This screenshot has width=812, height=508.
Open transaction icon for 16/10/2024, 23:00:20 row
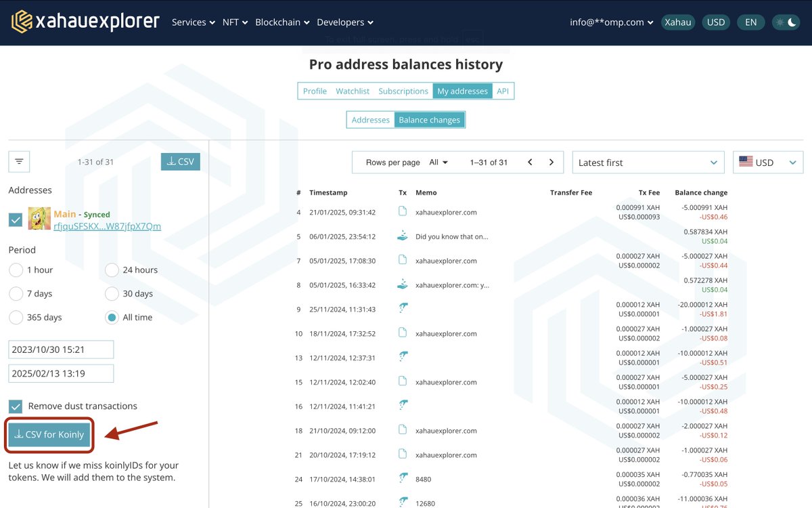(403, 502)
